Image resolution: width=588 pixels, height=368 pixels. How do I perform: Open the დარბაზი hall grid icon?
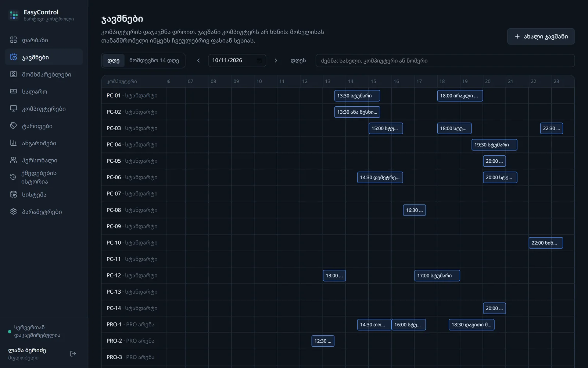(14, 40)
